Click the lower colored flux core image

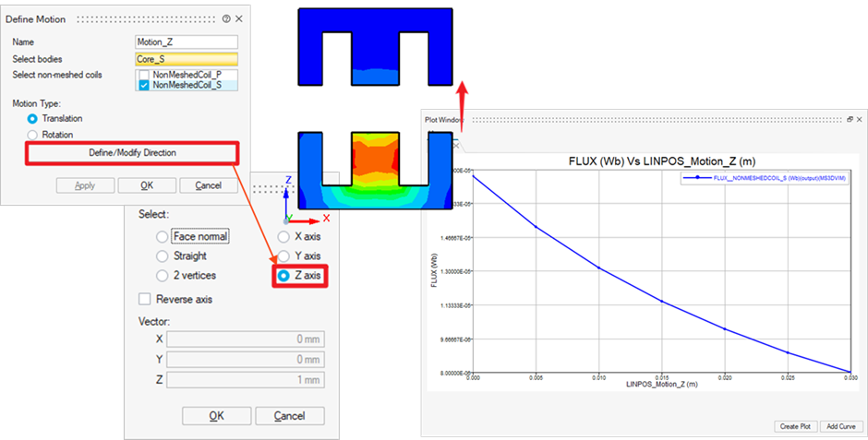coord(375,171)
